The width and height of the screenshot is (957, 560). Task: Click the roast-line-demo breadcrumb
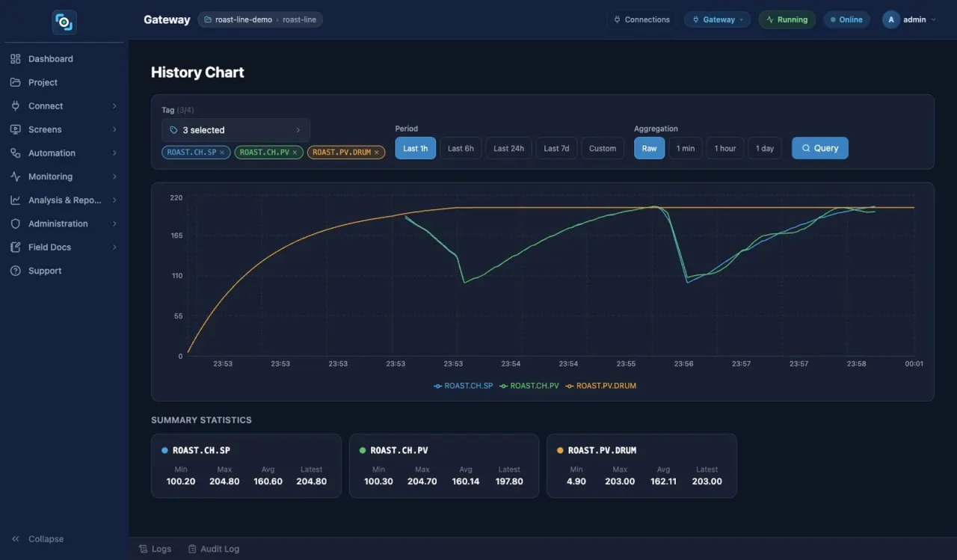coord(244,19)
